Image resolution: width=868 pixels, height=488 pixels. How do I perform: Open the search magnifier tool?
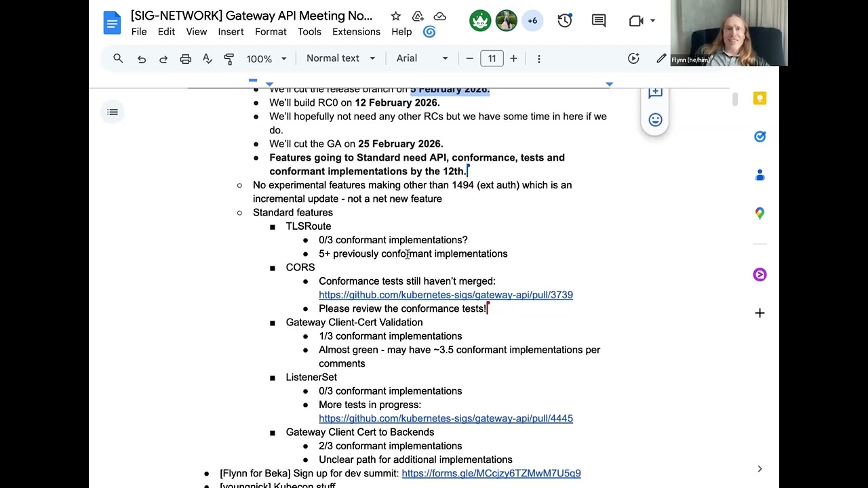[x=118, y=58]
